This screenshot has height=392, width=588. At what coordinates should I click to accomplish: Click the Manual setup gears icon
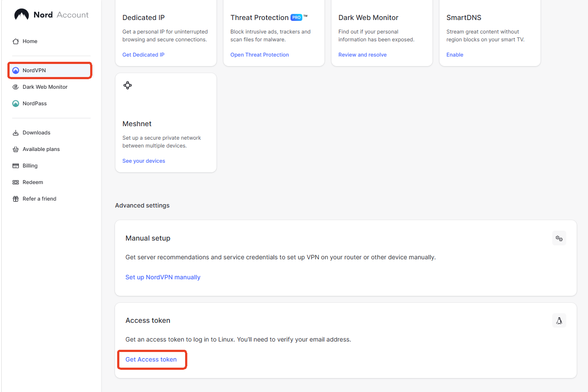pos(559,238)
